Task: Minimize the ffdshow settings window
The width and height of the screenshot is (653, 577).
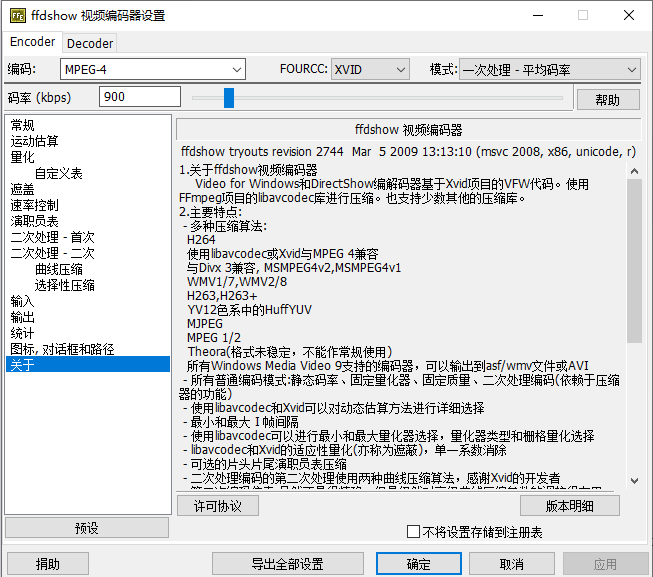Action: point(538,16)
